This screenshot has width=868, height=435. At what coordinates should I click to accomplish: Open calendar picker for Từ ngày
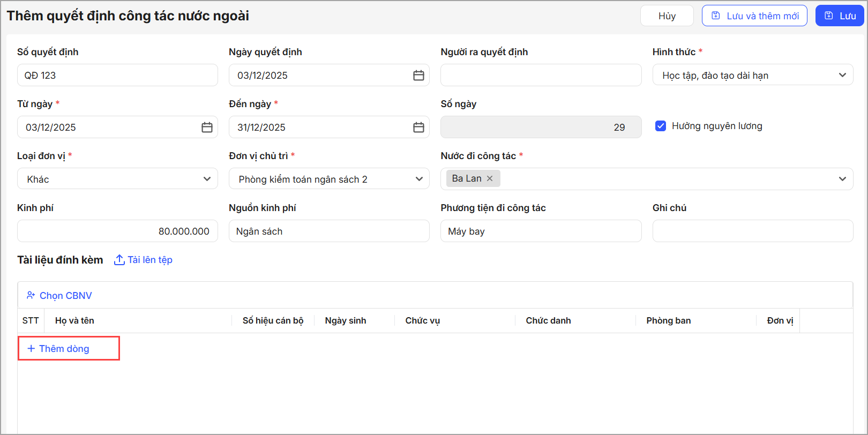point(207,127)
